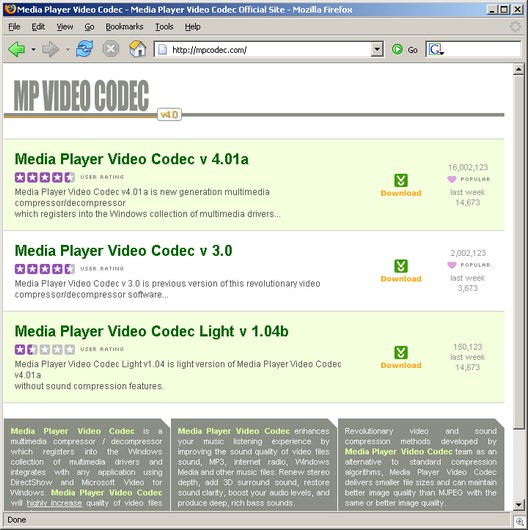Screen dimensions: 528x530
Task: Open the Help menu
Action: click(x=192, y=27)
